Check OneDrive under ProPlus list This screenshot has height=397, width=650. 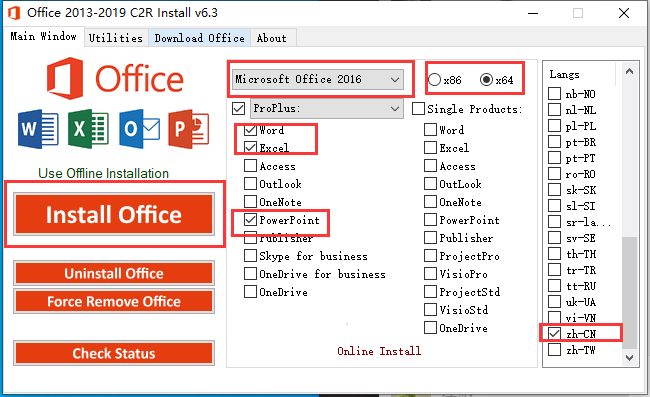(x=250, y=292)
